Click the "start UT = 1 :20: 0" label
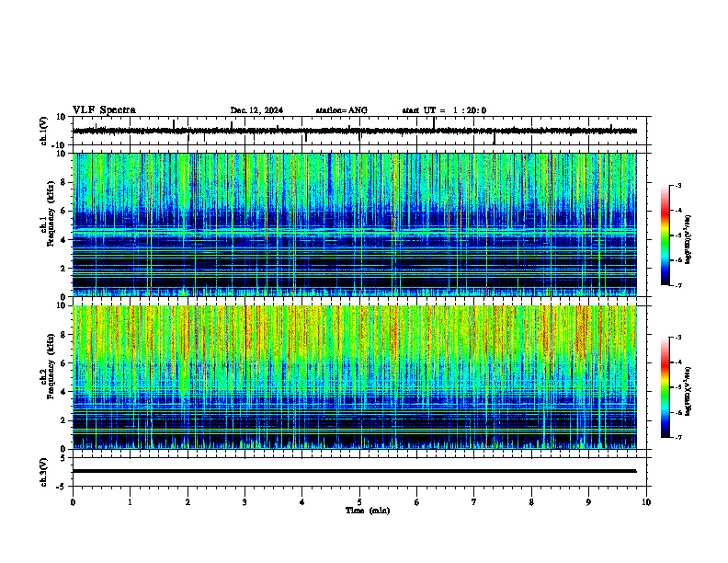Screen dimensions: 728x563 tap(444, 110)
